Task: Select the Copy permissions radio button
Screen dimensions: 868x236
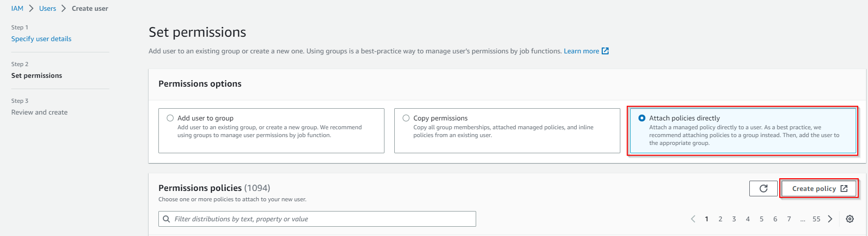Action: pos(406,118)
